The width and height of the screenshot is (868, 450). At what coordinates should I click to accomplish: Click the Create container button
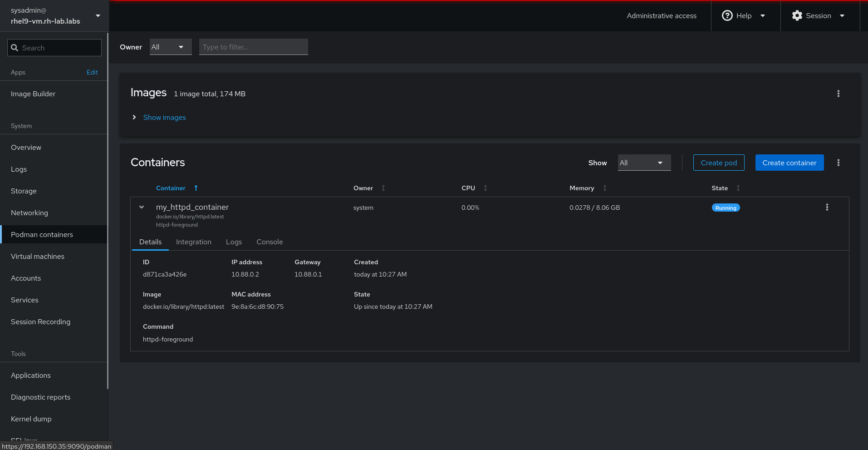[x=789, y=163]
